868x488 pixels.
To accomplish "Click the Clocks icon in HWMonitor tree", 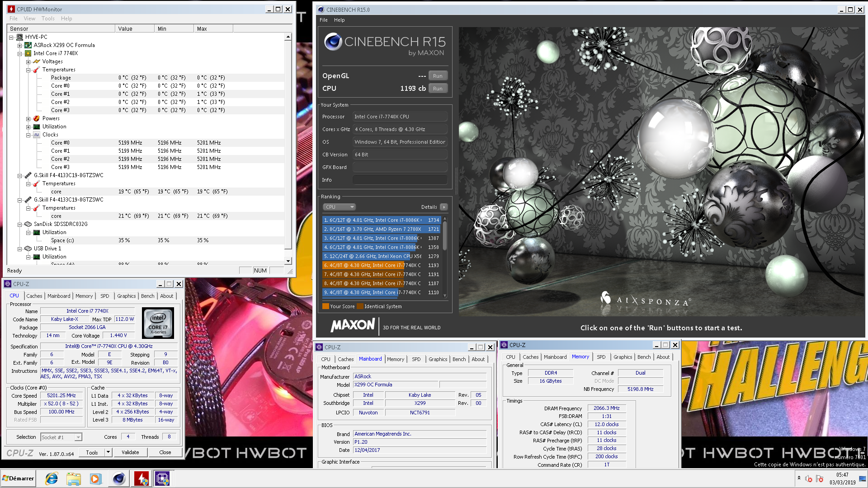I will click(37, 135).
